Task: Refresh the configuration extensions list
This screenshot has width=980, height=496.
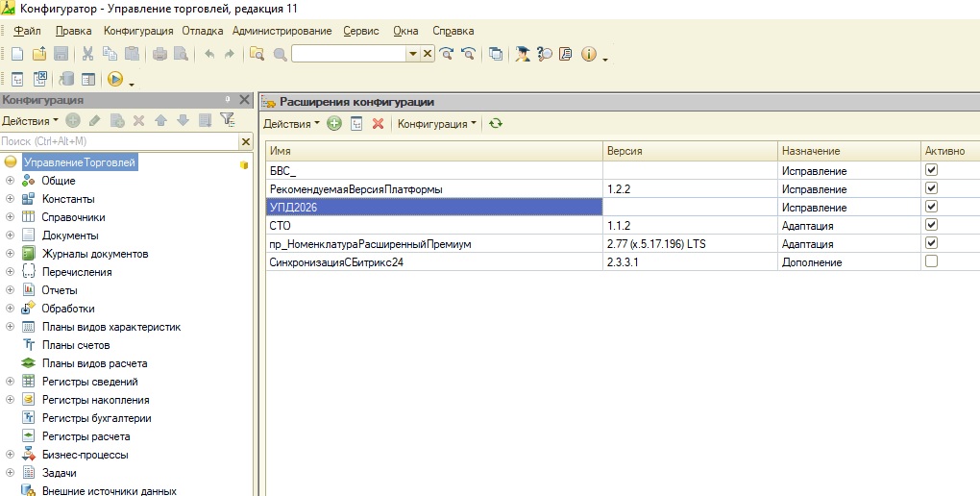Action: tap(496, 124)
